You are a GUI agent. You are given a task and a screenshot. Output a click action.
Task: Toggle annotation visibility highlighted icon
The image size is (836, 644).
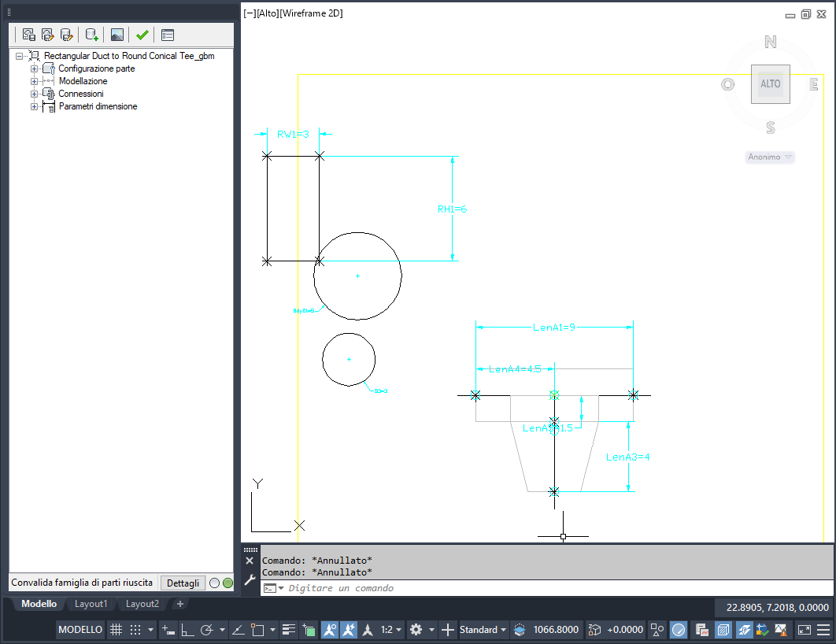tap(330, 630)
